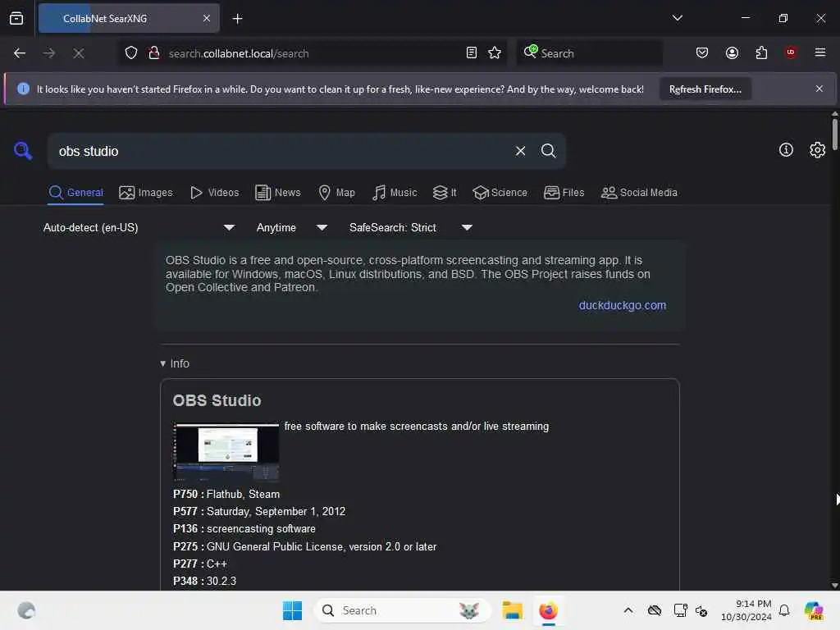Collapse the Info section triangle

pyautogui.click(x=163, y=363)
